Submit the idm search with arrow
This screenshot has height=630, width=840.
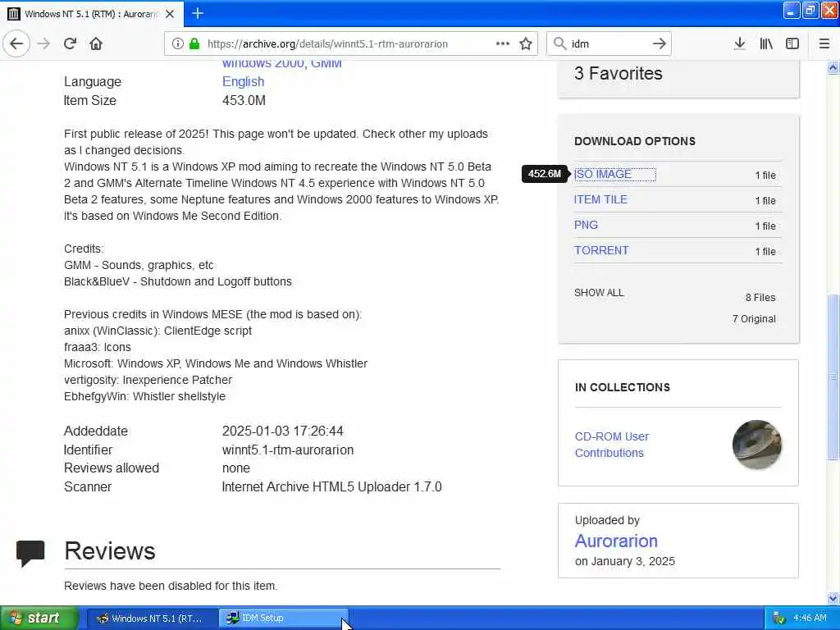coord(659,43)
